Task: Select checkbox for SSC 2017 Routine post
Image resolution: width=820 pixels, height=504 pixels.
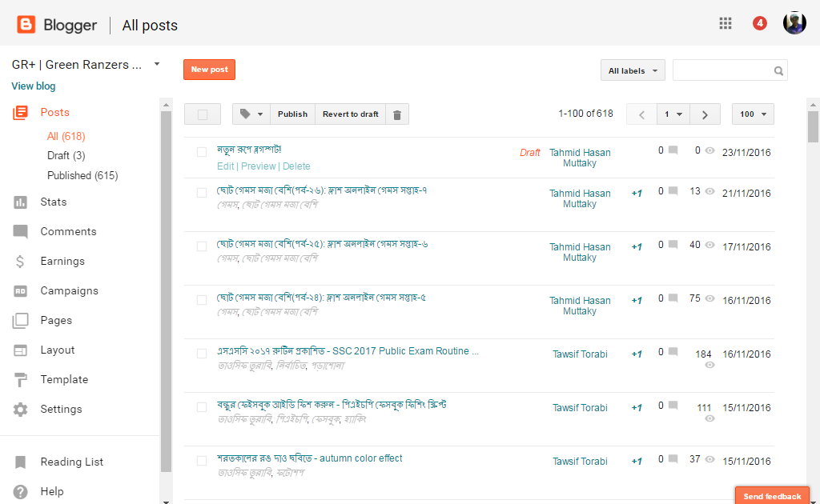Action: click(x=202, y=353)
